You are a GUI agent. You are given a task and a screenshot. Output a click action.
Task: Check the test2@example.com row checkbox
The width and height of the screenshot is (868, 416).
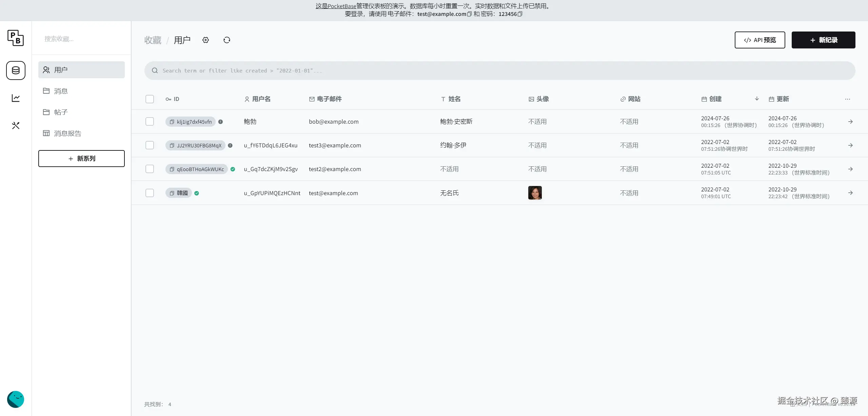coord(150,169)
